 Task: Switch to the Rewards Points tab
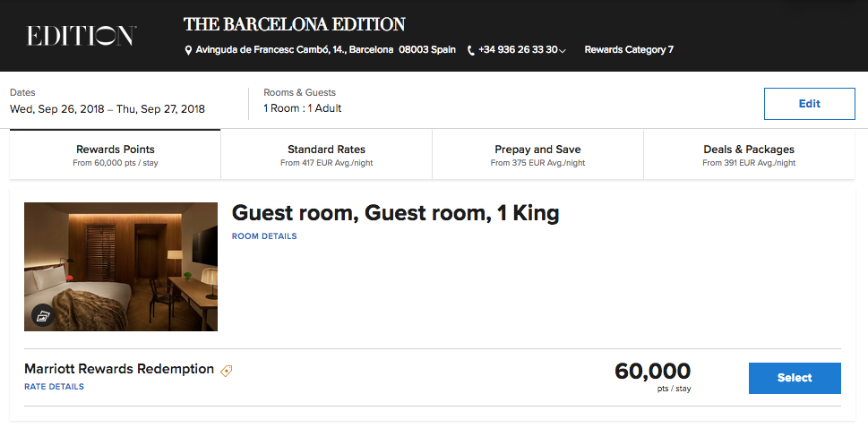click(x=115, y=155)
